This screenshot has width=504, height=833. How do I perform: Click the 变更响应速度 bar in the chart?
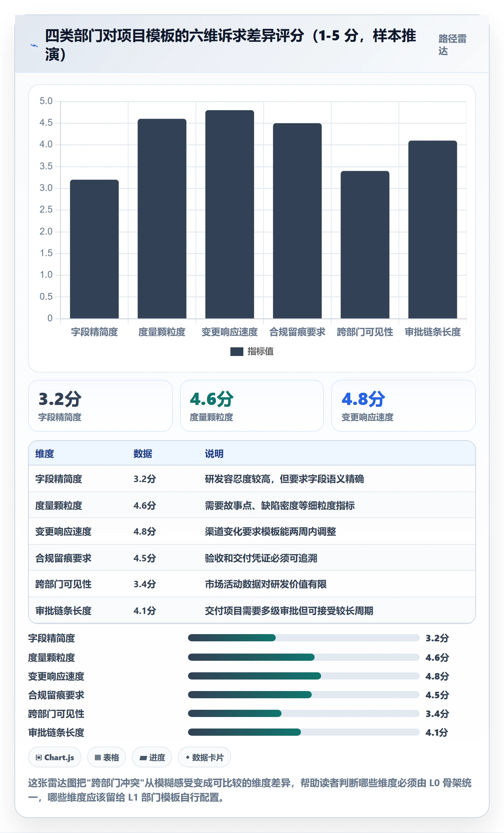pyautogui.click(x=230, y=214)
